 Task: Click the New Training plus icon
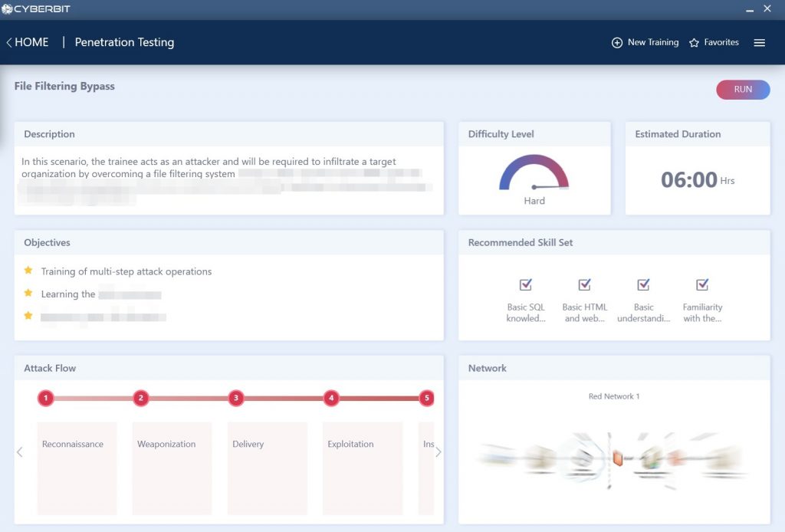point(616,43)
